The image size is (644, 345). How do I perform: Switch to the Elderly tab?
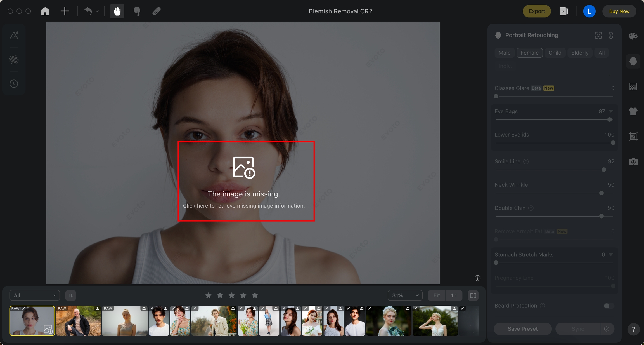point(580,53)
